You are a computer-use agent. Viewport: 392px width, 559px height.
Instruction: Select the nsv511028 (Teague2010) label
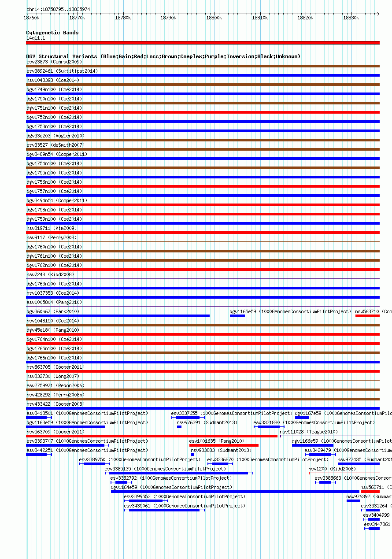click(309, 432)
